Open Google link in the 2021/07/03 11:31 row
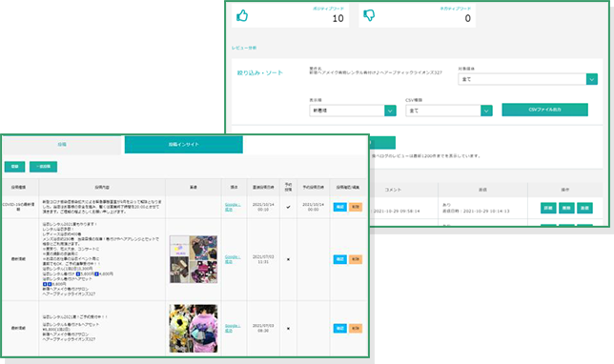Image resolution: width=614 pixels, height=364 pixels. tap(233, 259)
